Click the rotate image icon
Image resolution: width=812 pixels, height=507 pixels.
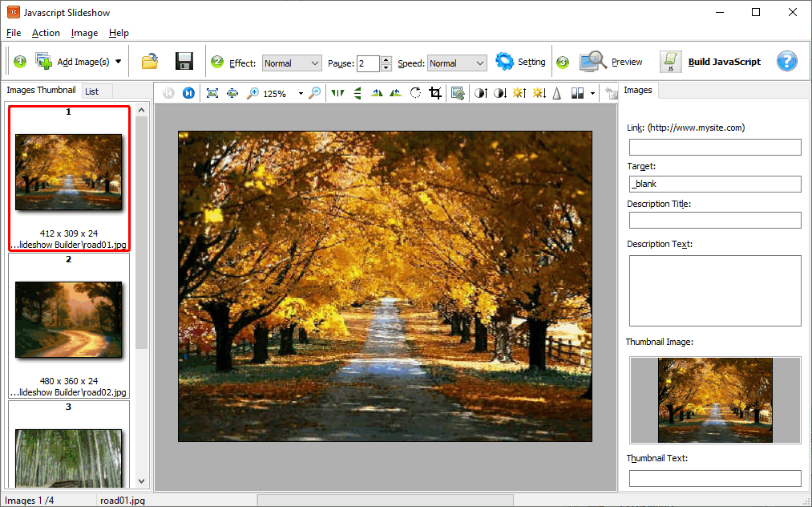[x=415, y=93]
